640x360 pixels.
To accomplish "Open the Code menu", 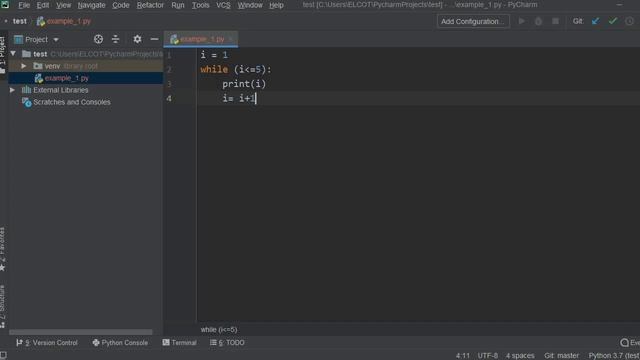I will tap(120, 5).
